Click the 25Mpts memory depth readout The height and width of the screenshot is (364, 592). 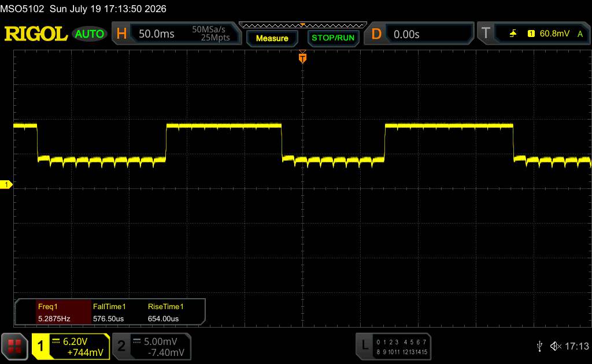coord(215,38)
